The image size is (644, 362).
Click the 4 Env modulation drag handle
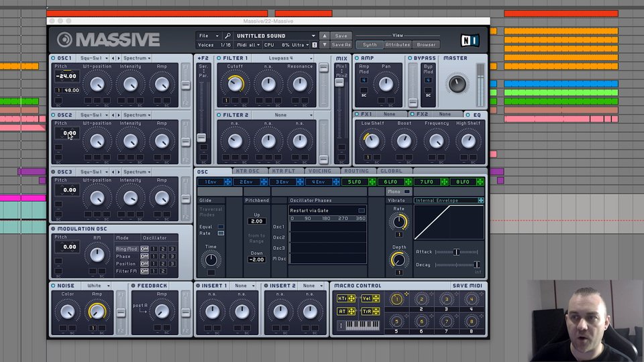point(336,182)
